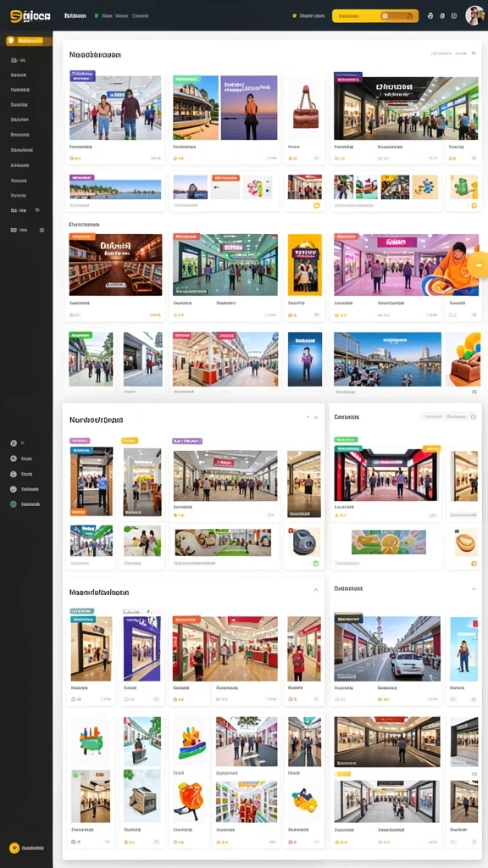Click the teal circular icon in lower sidebar group

(x=14, y=504)
